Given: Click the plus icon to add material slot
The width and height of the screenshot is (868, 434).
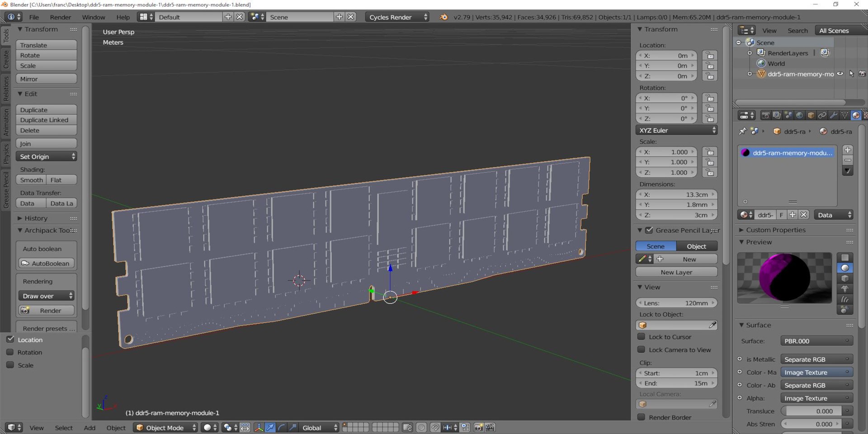Looking at the screenshot, I should tap(848, 150).
